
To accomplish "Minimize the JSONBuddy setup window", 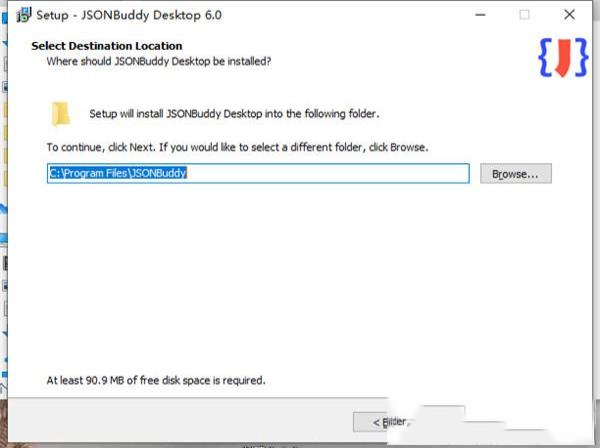I will click(x=478, y=15).
